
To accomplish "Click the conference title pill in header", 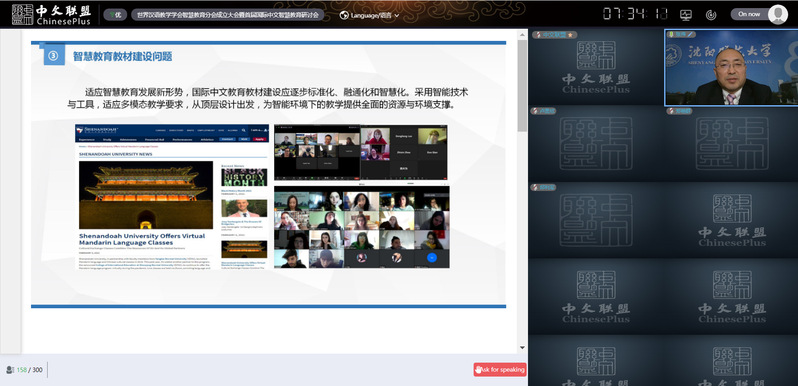I will coord(227,15).
